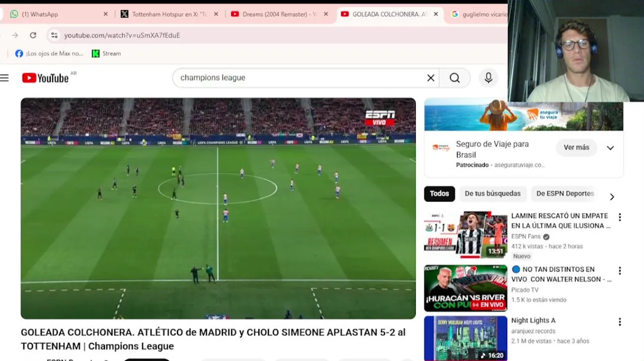Viewport: 644px width, 361px height.
Task: Click the browser address bar URL
Action: point(122,35)
